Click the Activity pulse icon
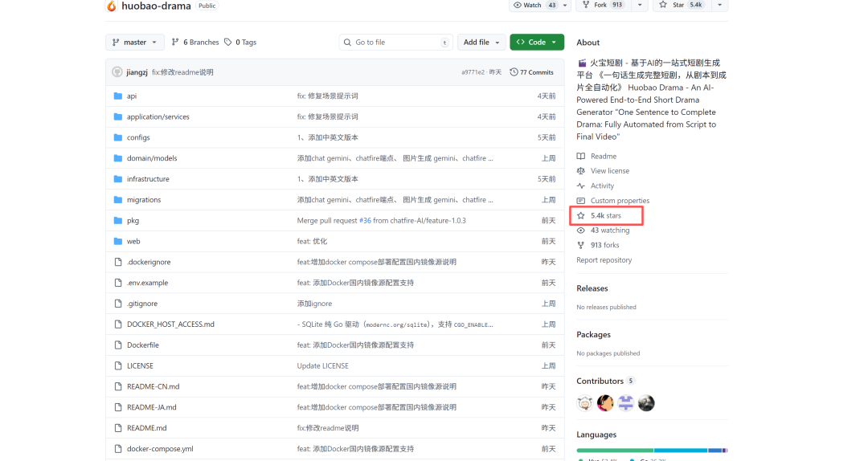The width and height of the screenshot is (868, 461). (581, 186)
